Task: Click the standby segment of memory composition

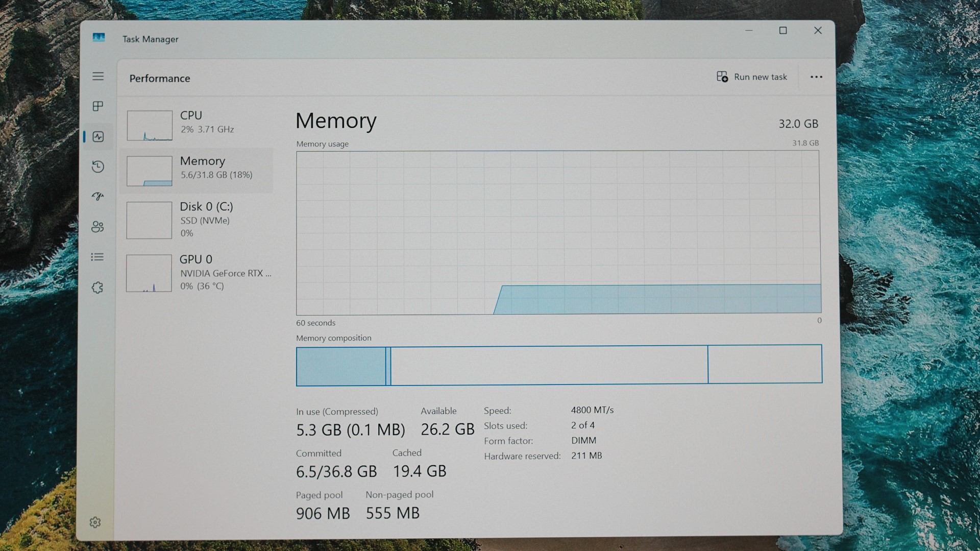Action: click(549, 365)
